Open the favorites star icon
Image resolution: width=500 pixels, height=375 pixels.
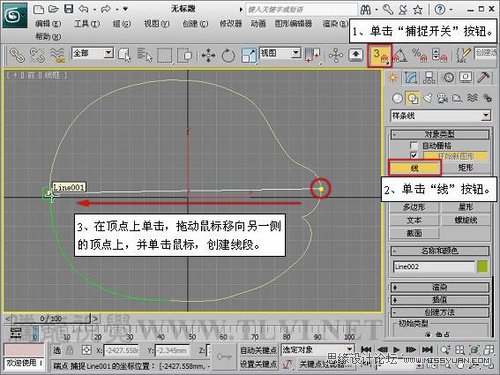418,10
